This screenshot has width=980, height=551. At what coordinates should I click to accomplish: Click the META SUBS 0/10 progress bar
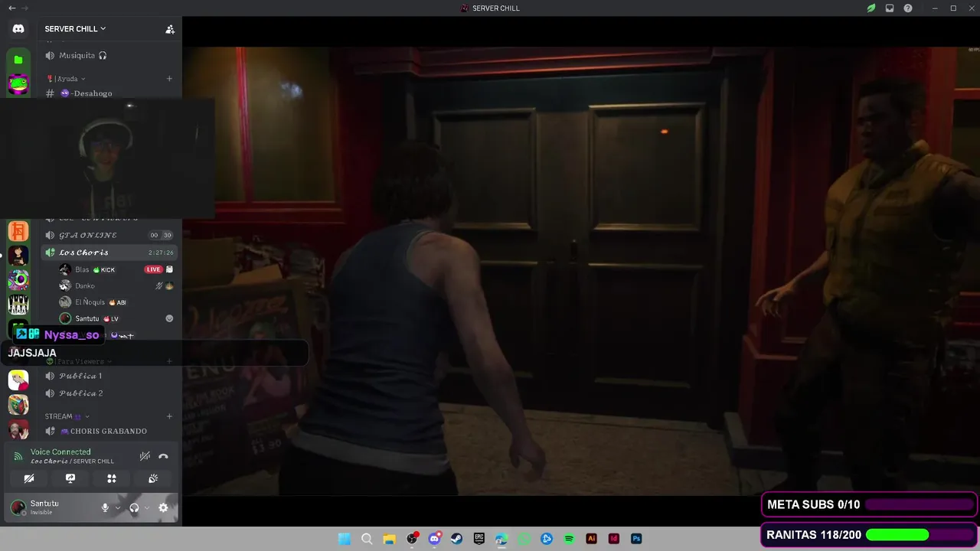[920, 504]
